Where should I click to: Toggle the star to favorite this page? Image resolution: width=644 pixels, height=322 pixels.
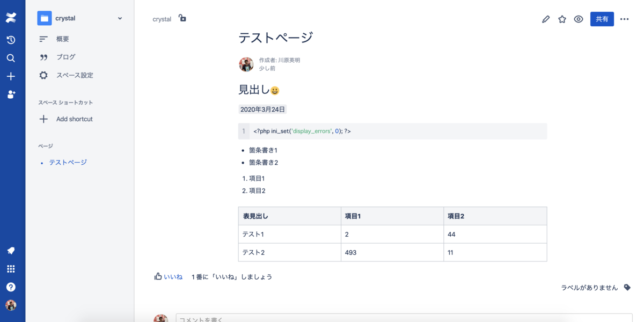[x=562, y=19]
